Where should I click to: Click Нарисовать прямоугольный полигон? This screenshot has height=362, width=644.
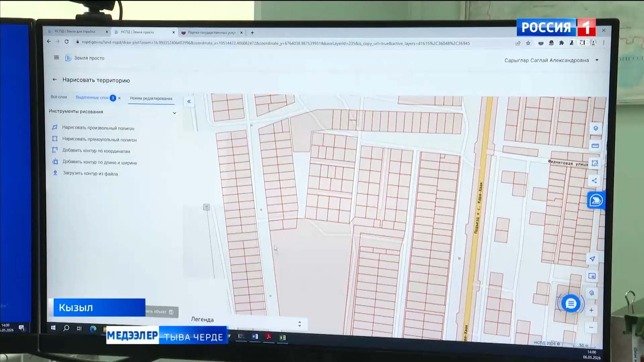[x=99, y=139]
